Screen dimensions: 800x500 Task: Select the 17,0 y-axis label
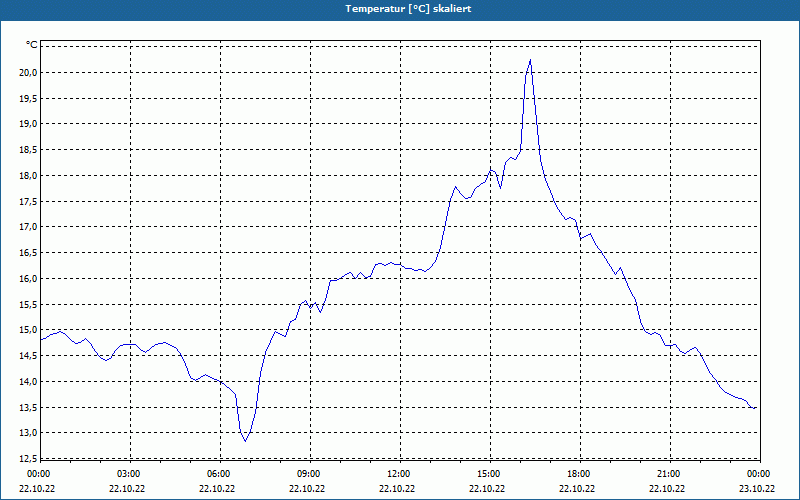tap(29, 227)
